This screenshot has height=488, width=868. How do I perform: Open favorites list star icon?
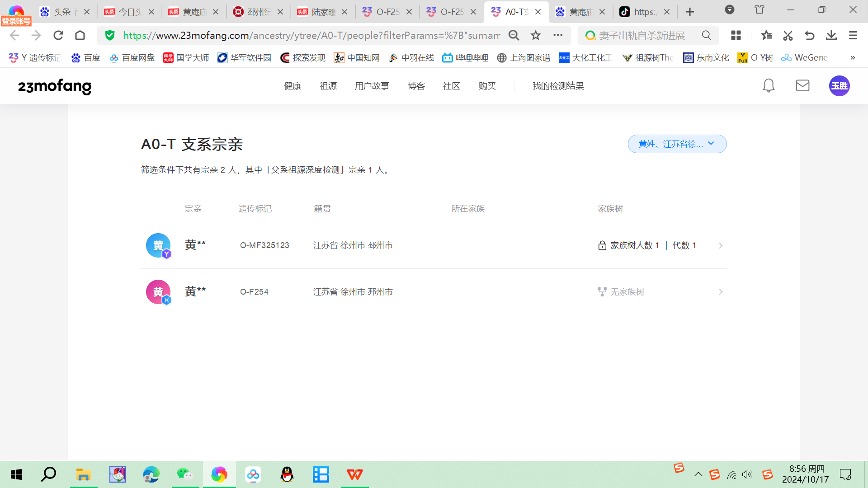[x=766, y=35]
